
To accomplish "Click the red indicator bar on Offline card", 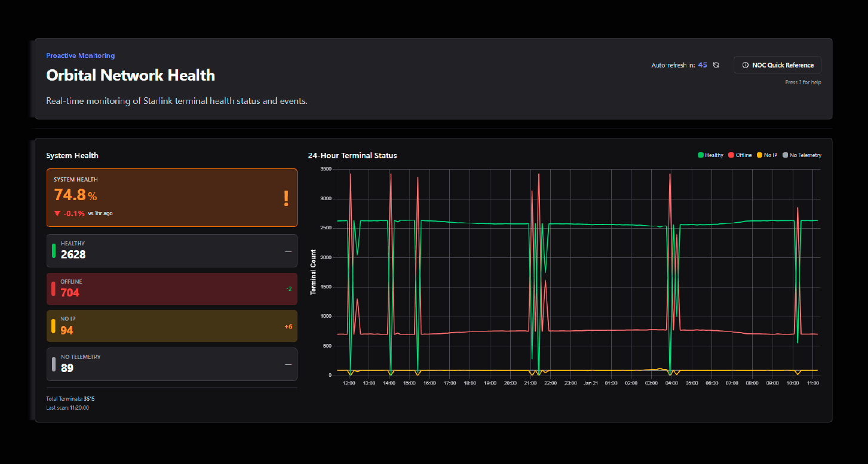I will click(54, 289).
